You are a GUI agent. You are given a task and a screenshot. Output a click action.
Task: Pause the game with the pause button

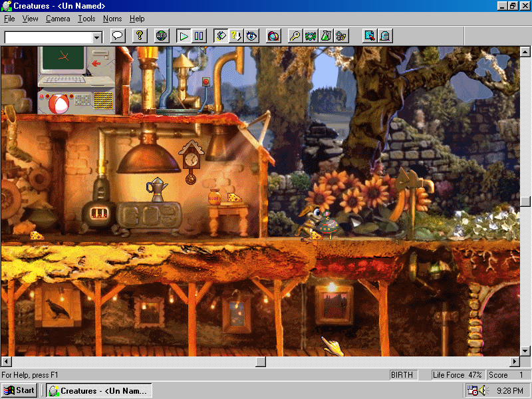[x=199, y=36]
